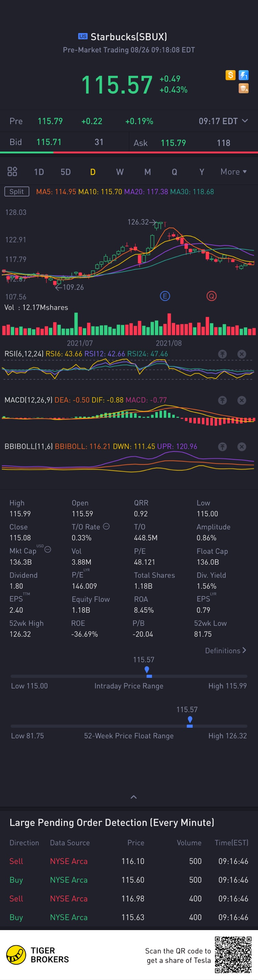
Task: Tap the Volume column header
Action: (x=189, y=843)
